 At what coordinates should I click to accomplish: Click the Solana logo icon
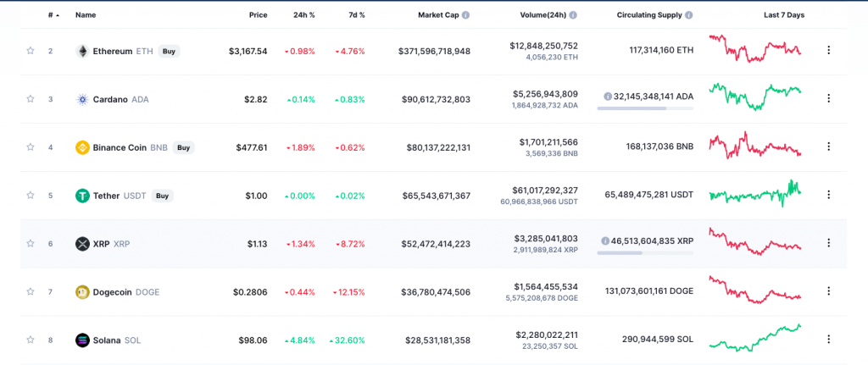pos(82,340)
